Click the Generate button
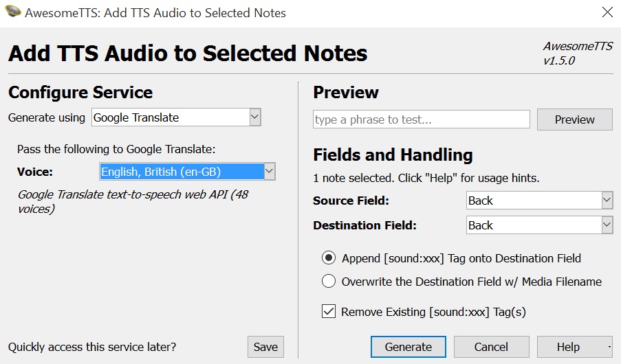The width and height of the screenshot is (621, 364). [x=408, y=347]
